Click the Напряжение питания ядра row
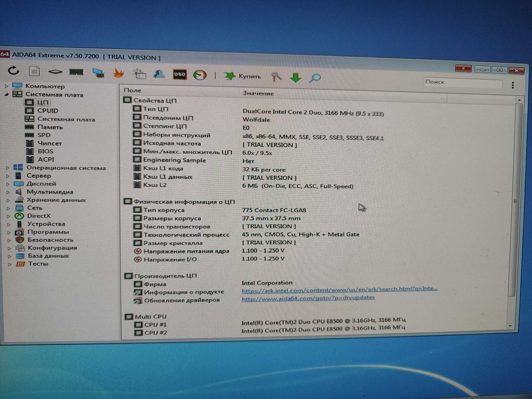This screenshot has width=532, height=399. 209,251
